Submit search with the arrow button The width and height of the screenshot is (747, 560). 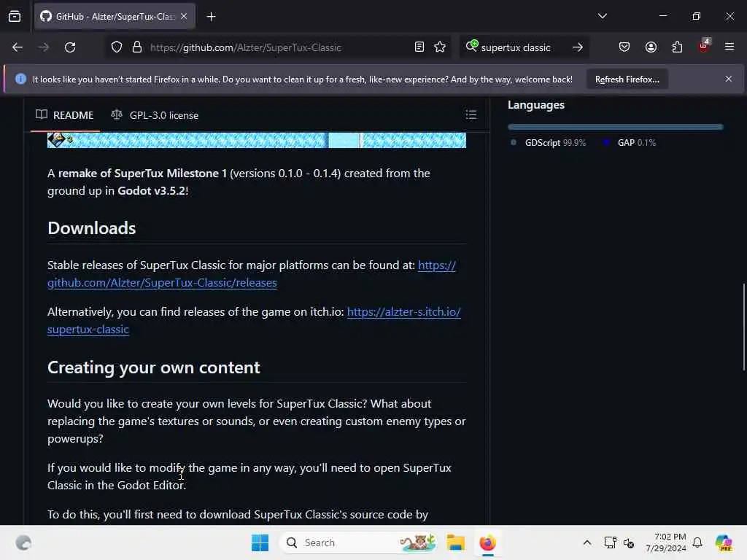coord(578,47)
